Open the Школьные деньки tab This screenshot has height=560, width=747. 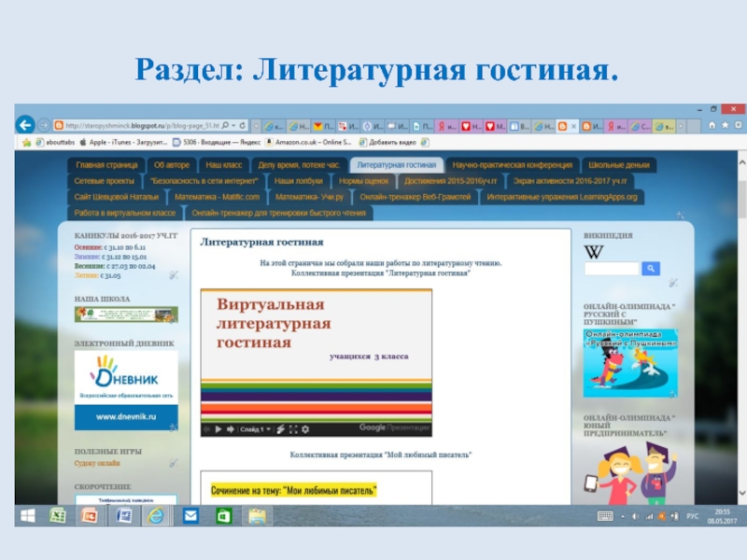coord(619,165)
